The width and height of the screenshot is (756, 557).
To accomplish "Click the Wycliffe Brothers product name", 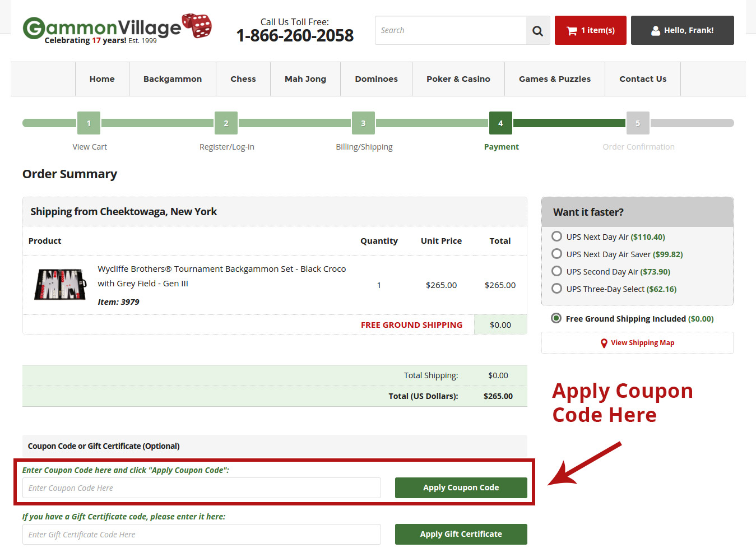I will pos(222,276).
